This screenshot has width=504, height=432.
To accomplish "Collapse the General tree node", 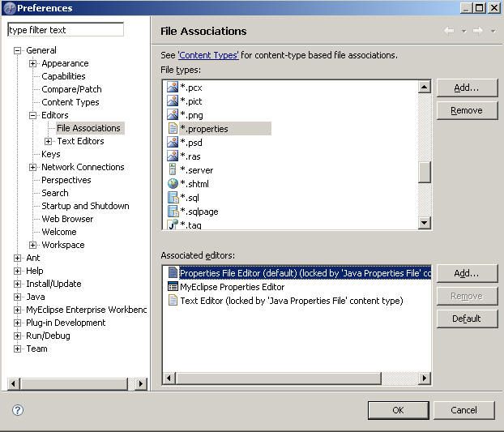I will coord(17,50).
